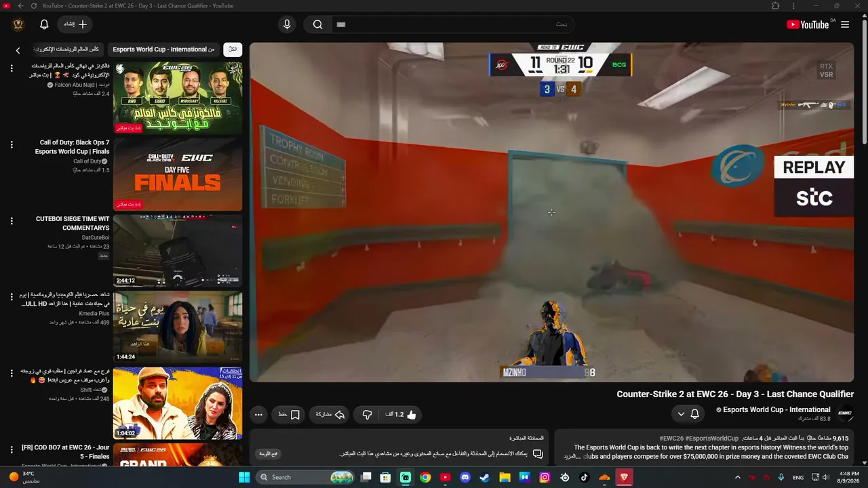
Task: Select the كأس العالم للرياضات الإلكترونية chip
Action: coord(66,49)
